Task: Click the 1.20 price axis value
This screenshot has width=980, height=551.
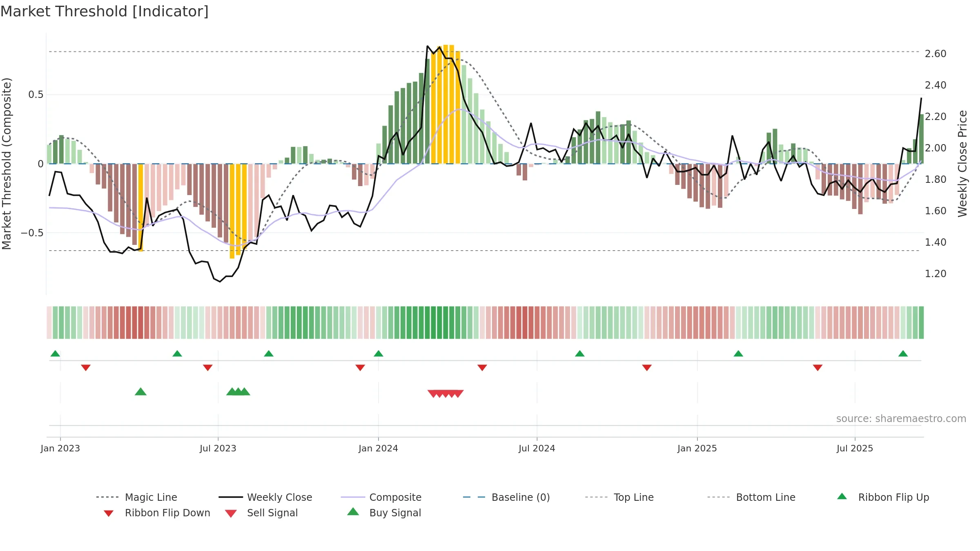Action: (x=935, y=274)
